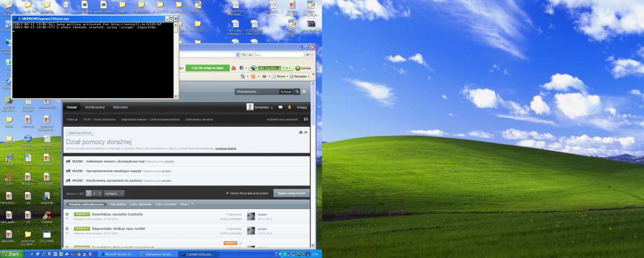Click the cmd.exe window scrollbar down arrow
Screen dimensions: 644x258
tap(175, 96)
